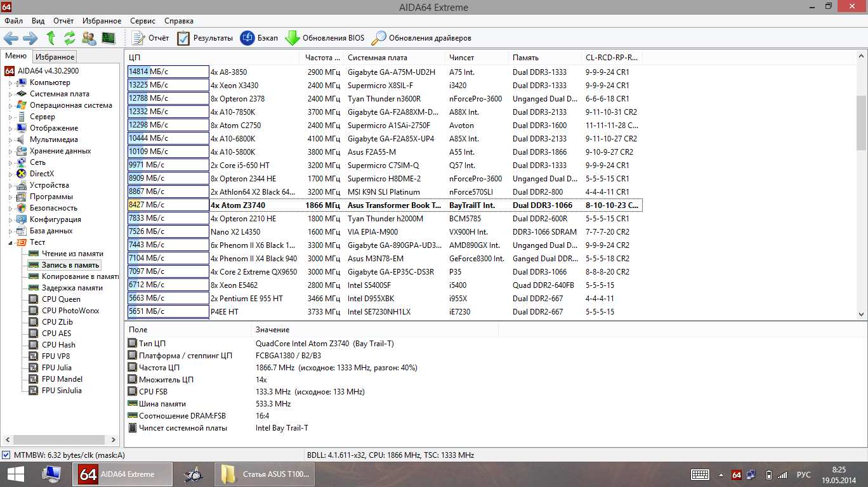Sort by the Системная плата column header
The width and height of the screenshot is (868, 487).
tap(393, 57)
